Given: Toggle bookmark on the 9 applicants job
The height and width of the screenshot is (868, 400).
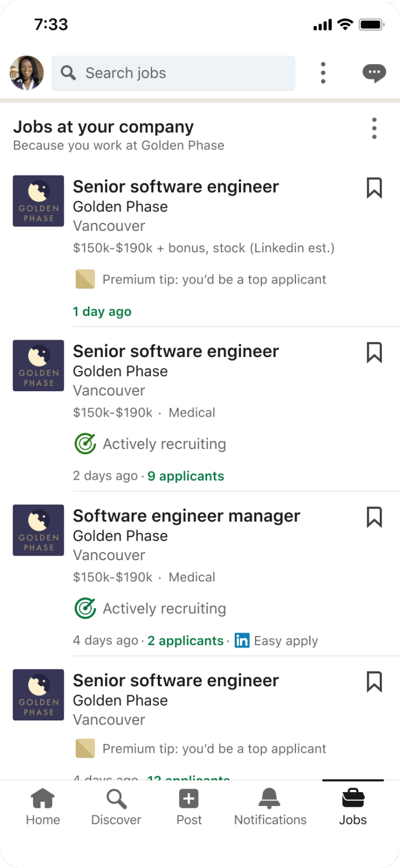Looking at the screenshot, I should (375, 352).
